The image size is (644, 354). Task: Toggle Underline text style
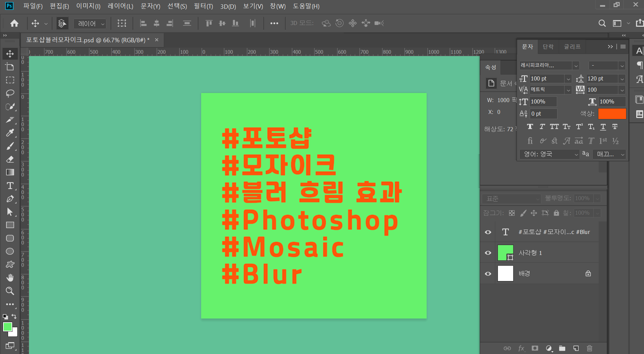click(x=603, y=127)
